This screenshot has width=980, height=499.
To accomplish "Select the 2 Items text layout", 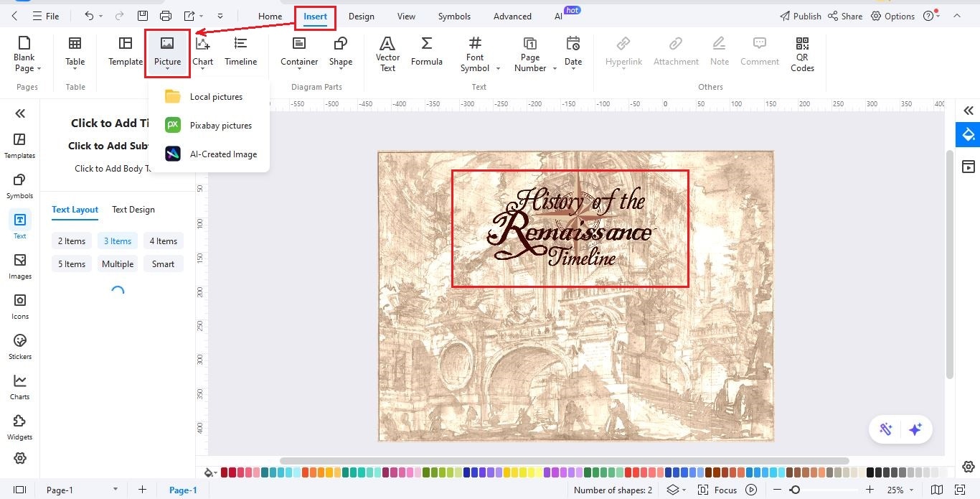I will coord(72,241).
